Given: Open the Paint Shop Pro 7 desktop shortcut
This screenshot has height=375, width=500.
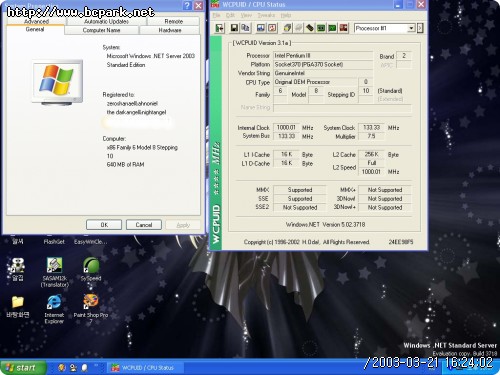Looking at the screenshot, I should pos(91,309).
